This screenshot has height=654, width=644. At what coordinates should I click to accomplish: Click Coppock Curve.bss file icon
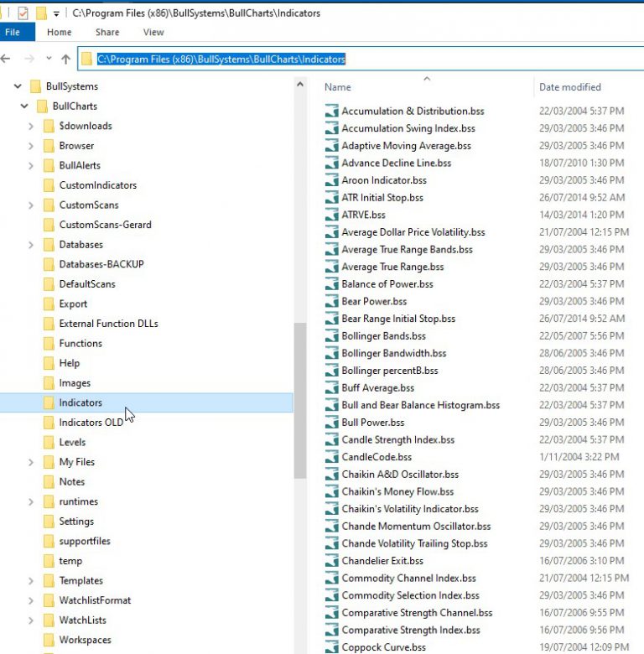pyautogui.click(x=331, y=647)
